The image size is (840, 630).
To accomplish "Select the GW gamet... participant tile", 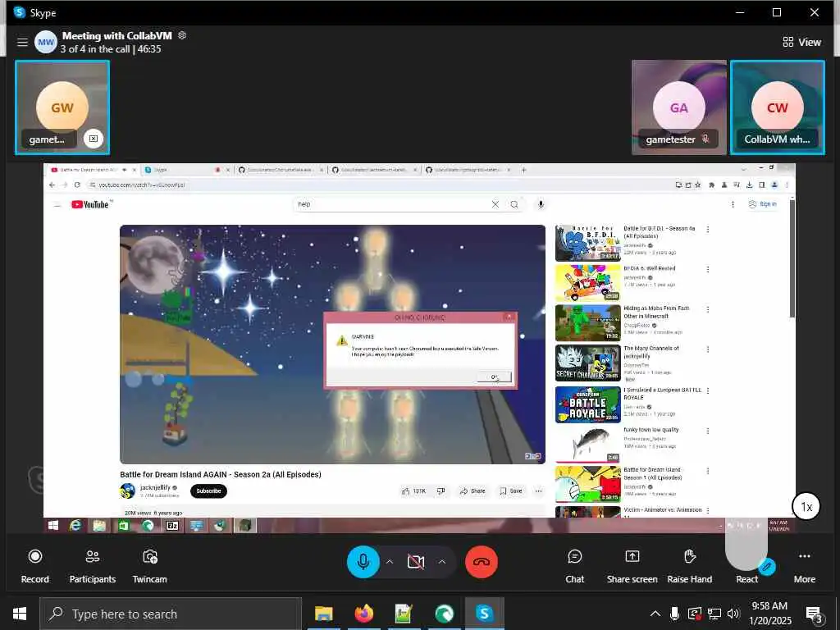I will [62, 107].
